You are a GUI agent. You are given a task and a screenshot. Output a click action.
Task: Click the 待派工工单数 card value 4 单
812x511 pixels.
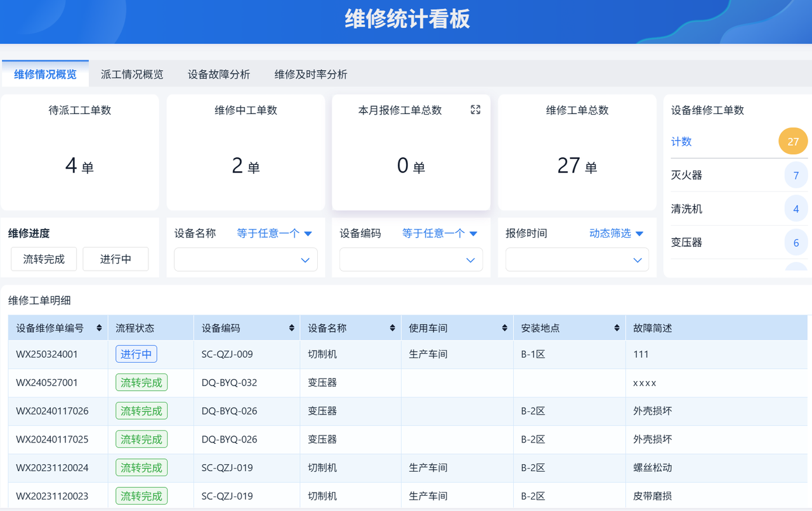pyautogui.click(x=79, y=166)
